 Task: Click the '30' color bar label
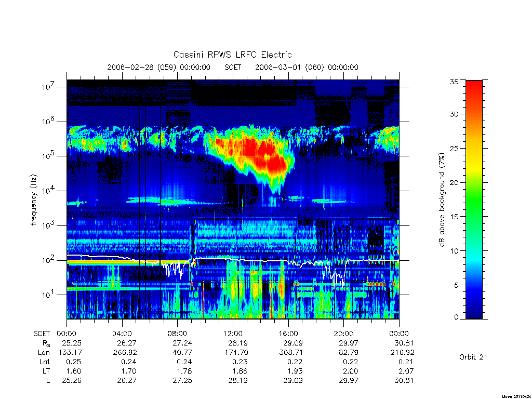click(x=454, y=114)
